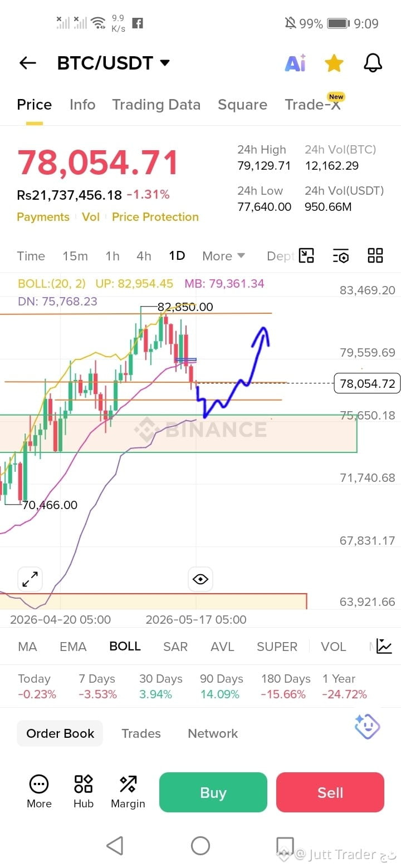This screenshot has width=401, height=868.
Task: Open the chart drawing tools icon
Action: [x=306, y=255]
